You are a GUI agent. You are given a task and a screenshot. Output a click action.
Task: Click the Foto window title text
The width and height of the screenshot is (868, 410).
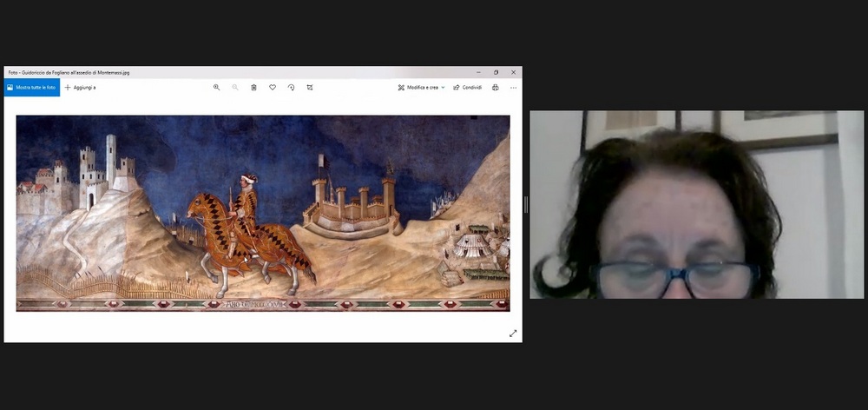click(69, 73)
